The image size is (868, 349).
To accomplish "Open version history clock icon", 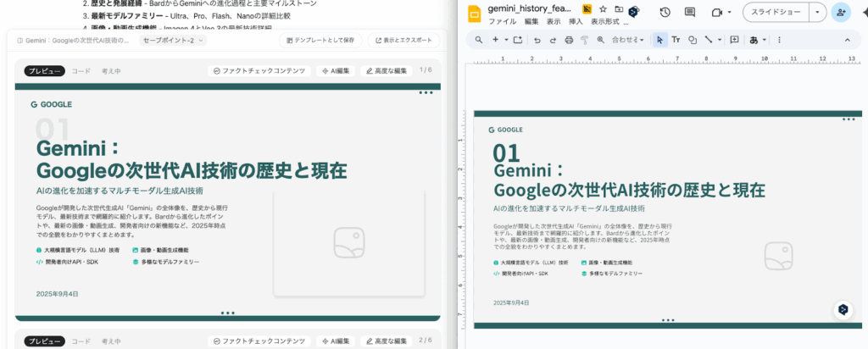I will pos(665,12).
